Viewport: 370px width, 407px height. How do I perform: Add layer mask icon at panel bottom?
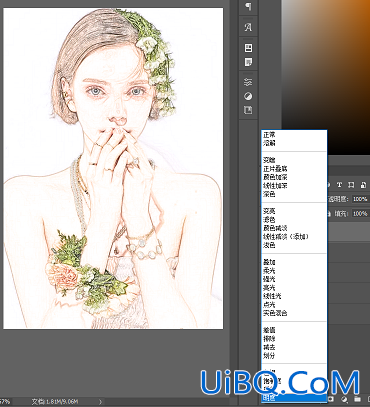pyautogui.click(x=332, y=399)
